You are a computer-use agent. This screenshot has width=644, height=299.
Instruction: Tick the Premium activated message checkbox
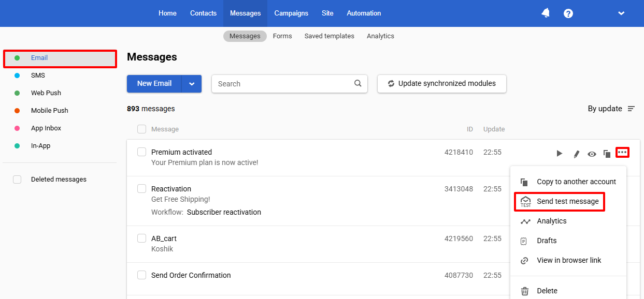point(141,152)
